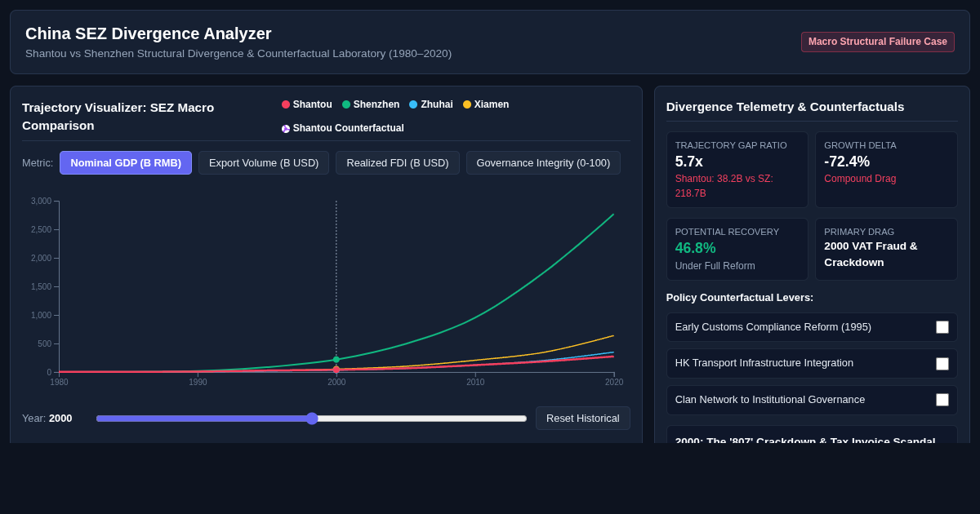Click the Year slider handle at 2000
The width and height of the screenshot is (980, 514).
click(312, 419)
